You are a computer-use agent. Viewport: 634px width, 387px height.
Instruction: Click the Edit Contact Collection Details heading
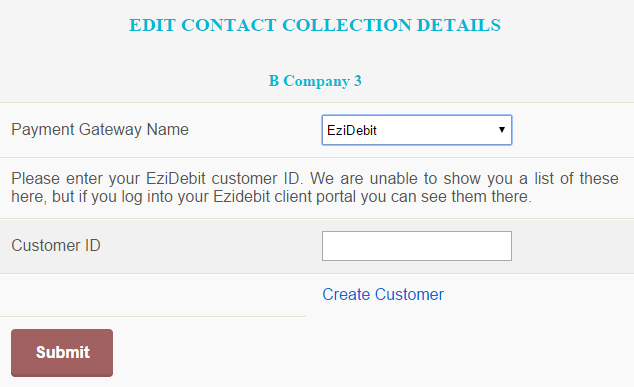coord(315,25)
